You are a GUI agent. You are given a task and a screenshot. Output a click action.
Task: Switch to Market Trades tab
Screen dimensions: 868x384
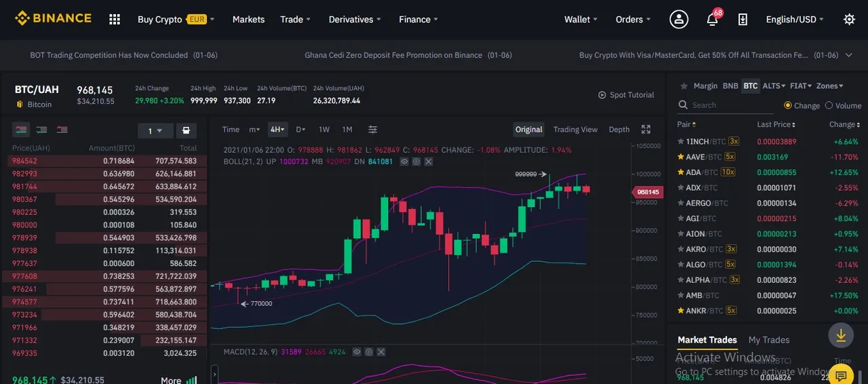[707, 340]
